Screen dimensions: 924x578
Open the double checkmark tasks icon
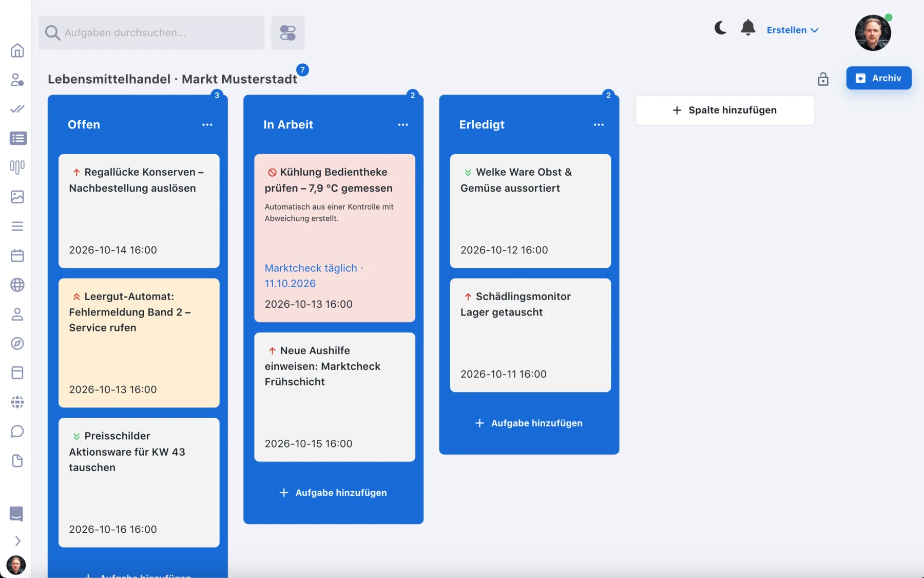17,109
